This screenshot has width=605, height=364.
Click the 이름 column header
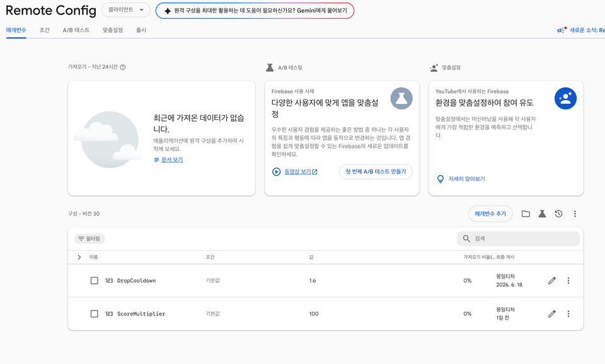click(93, 257)
